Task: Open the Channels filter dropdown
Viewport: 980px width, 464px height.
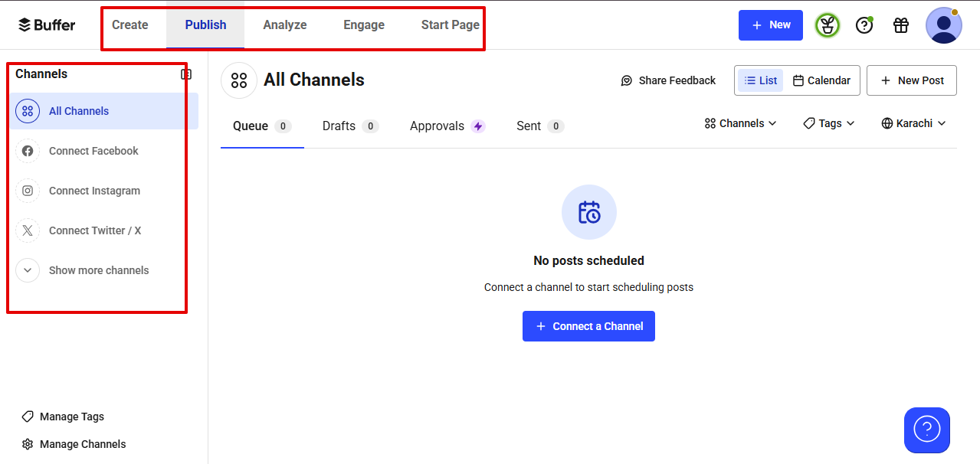Action: (x=739, y=123)
